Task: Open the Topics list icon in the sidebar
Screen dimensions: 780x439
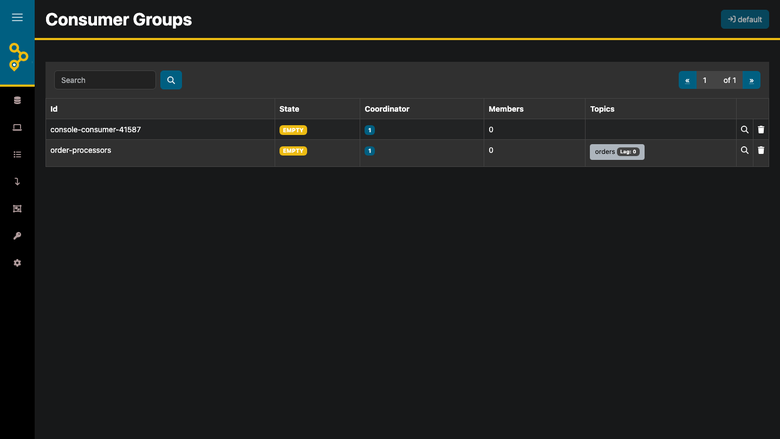Action: coord(17,155)
